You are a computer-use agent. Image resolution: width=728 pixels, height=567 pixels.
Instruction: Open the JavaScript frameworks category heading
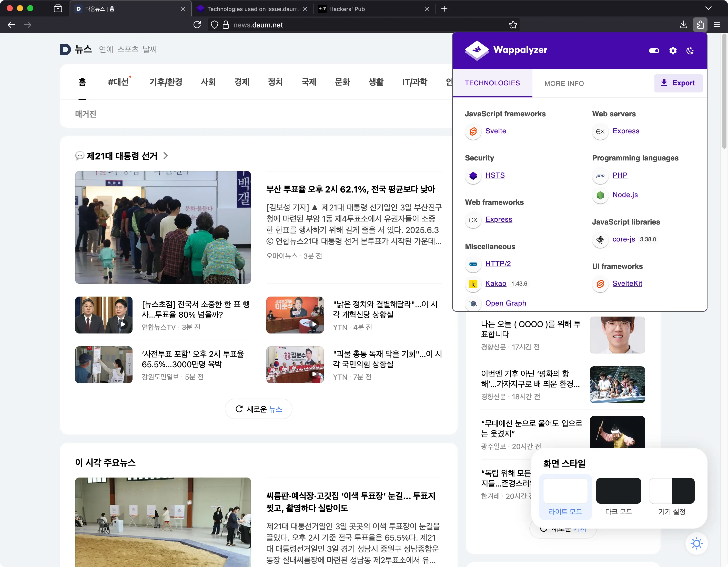[x=505, y=114]
